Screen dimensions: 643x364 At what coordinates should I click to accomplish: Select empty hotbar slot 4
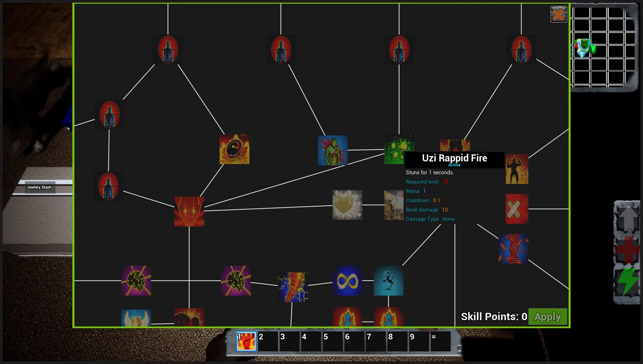click(311, 341)
